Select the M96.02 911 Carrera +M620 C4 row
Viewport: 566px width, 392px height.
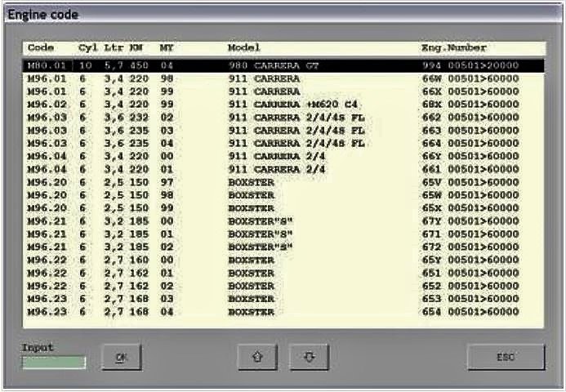point(283,105)
